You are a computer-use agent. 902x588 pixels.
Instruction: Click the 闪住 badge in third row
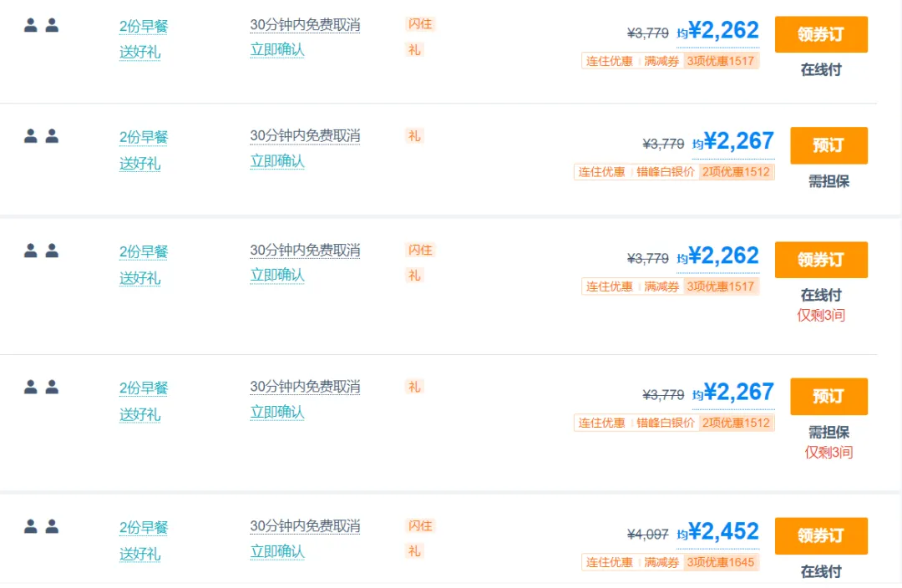[420, 251]
